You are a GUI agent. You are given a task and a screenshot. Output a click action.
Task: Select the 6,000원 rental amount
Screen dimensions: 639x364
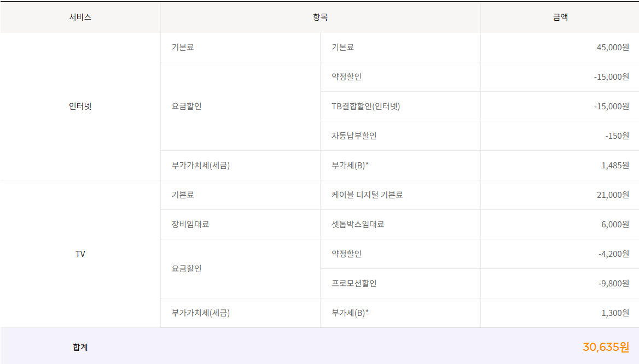coord(615,224)
